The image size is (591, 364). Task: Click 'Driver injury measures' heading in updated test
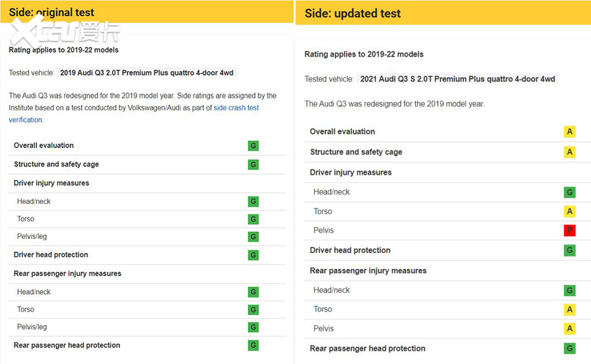pyautogui.click(x=351, y=172)
